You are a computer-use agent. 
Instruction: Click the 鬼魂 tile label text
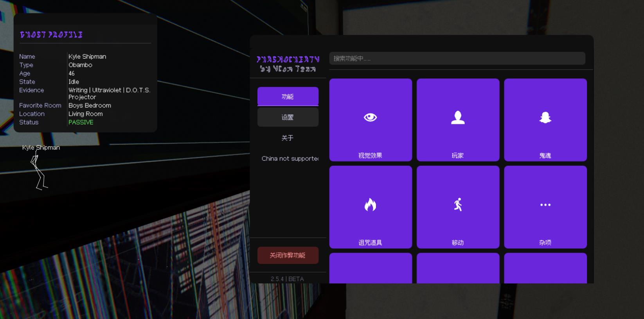[545, 155]
